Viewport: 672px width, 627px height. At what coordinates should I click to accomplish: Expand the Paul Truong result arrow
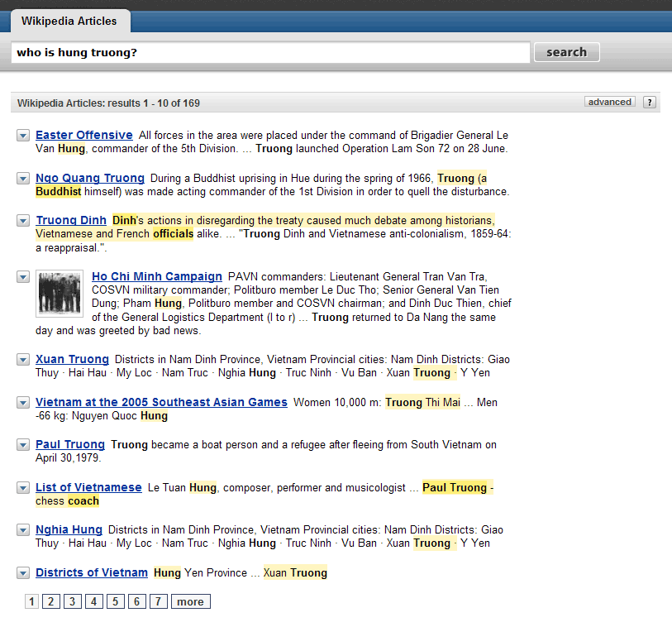click(x=23, y=445)
